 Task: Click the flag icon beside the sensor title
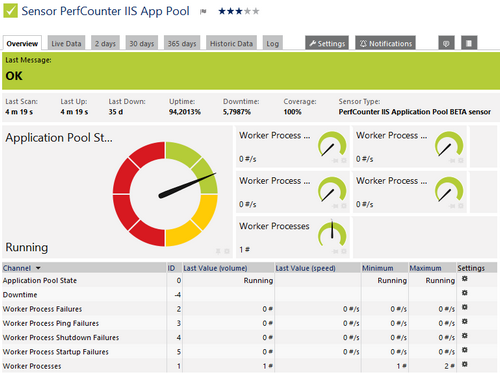pyautogui.click(x=203, y=12)
